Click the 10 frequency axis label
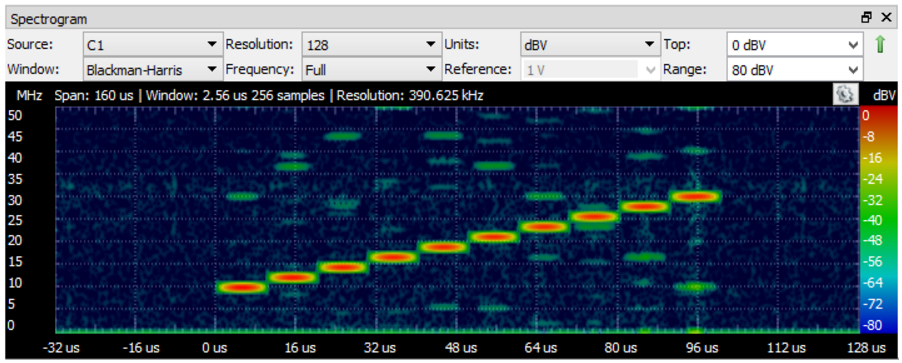Screen dimensions: 902x363 coord(14,284)
